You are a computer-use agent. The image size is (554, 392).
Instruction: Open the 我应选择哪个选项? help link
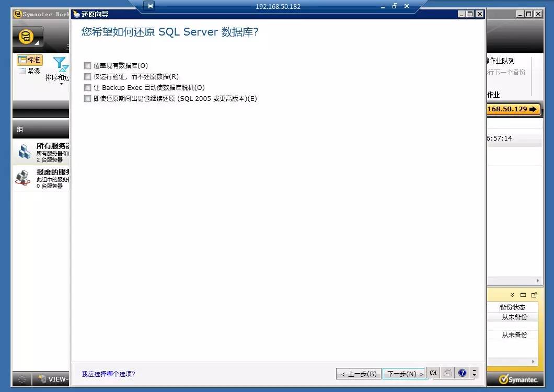(x=108, y=374)
